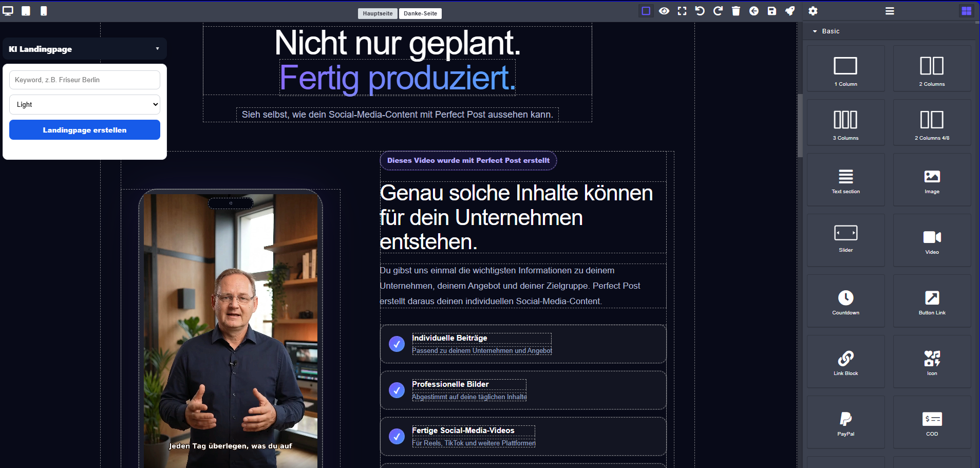Click Landingpage erstellen button
The width and height of the screenshot is (980, 468).
tap(85, 130)
